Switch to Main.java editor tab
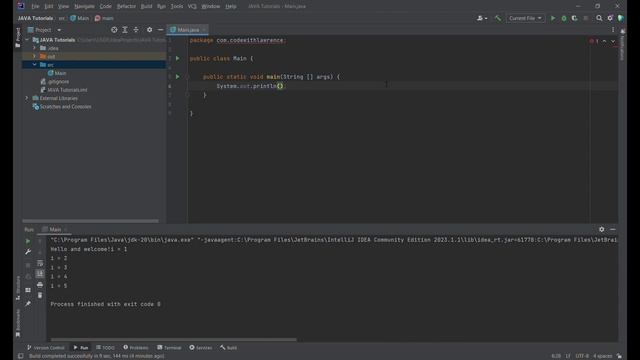Screen dimensions: 640x360 point(188,30)
